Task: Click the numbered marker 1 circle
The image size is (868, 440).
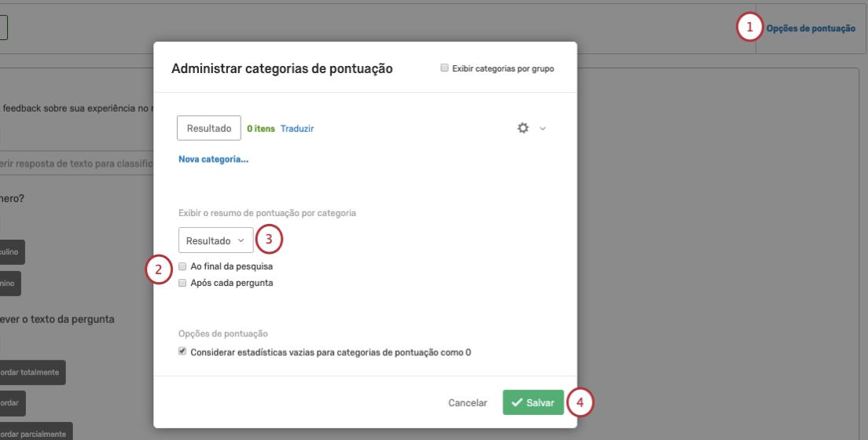Action: click(749, 27)
